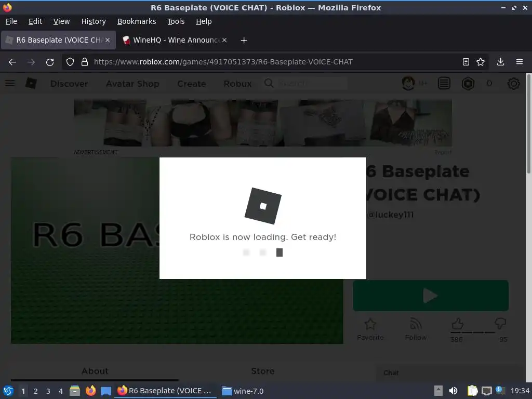Open the Bookmarks menu

(137, 21)
